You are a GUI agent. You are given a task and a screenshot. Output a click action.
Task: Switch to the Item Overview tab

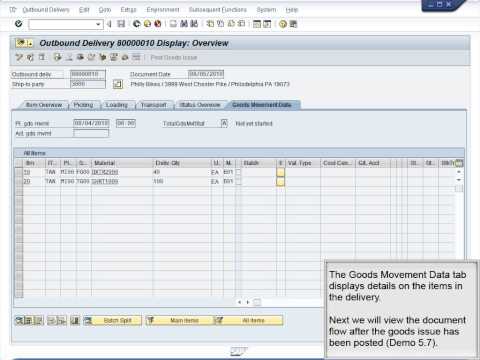click(44, 105)
